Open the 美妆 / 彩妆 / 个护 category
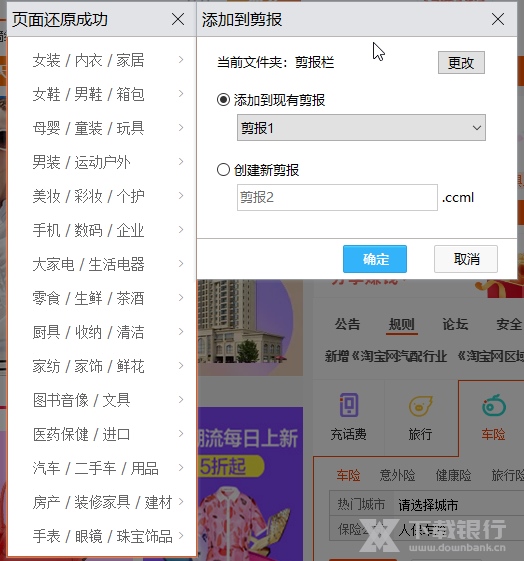Image resolution: width=524 pixels, height=561 pixels. [x=88, y=196]
